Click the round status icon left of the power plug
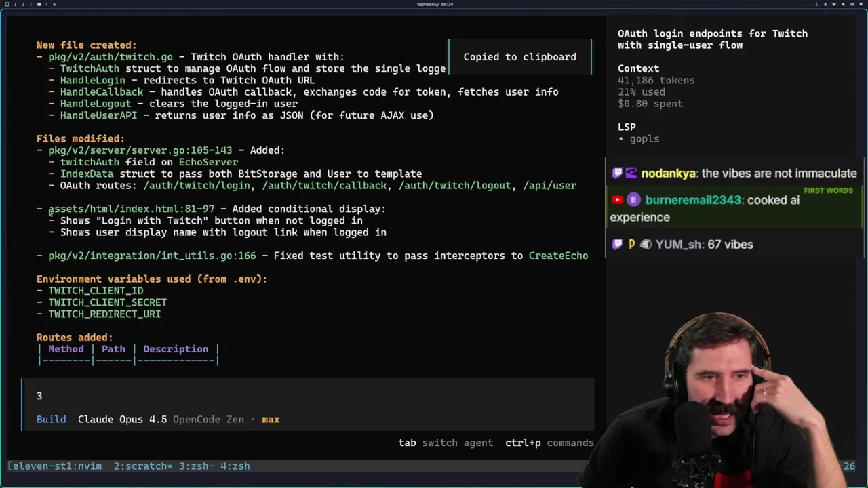The width and height of the screenshot is (868, 488). coord(852,4)
